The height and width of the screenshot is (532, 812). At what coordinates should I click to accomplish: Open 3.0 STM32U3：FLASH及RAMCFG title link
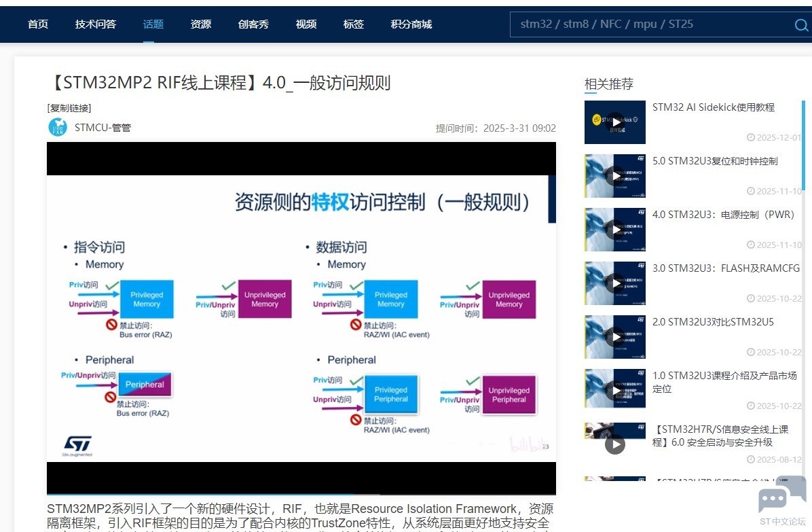pyautogui.click(x=726, y=268)
